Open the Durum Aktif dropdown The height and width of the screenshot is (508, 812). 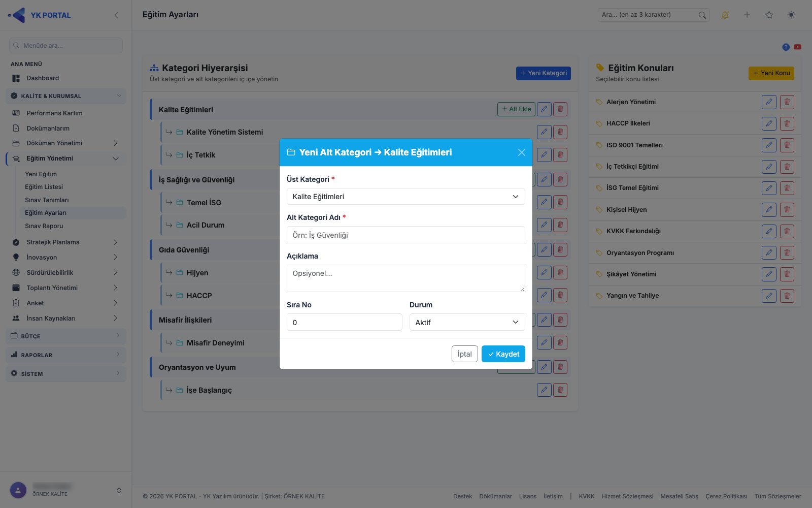[x=467, y=322]
